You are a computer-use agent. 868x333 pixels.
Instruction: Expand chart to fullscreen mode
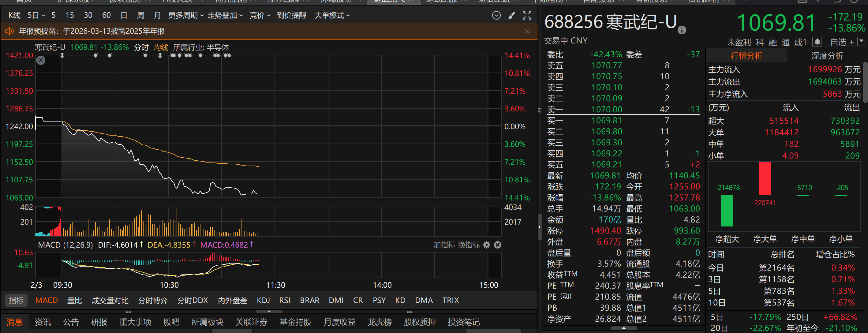(x=527, y=16)
